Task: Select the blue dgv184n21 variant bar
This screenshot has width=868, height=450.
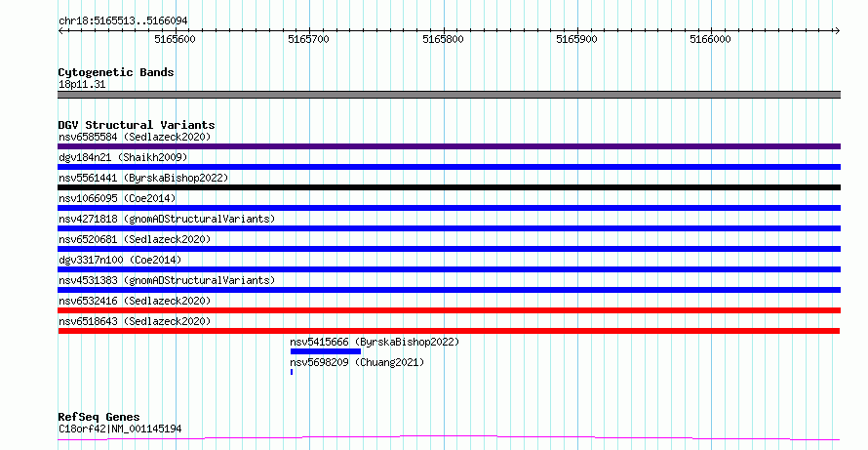Action: [x=449, y=167]
